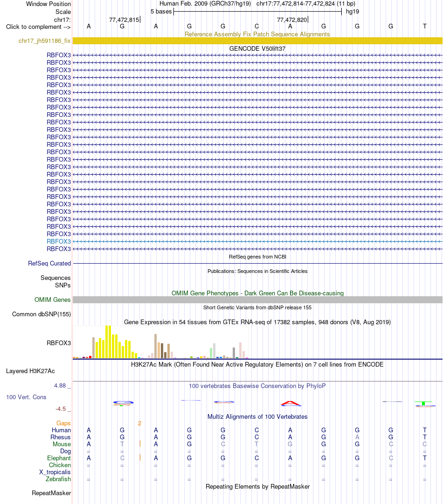The image size is (443, 504).
Task: Click the Scale label
Action: (63, 12)
